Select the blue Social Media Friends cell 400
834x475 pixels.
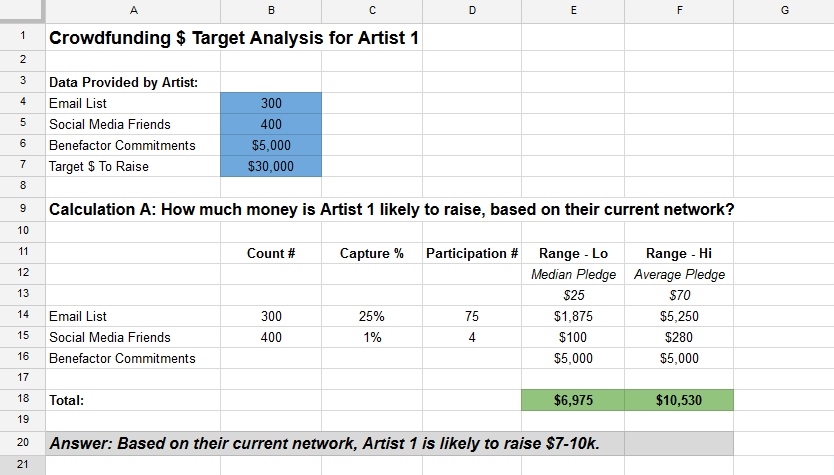coord(271,124)
